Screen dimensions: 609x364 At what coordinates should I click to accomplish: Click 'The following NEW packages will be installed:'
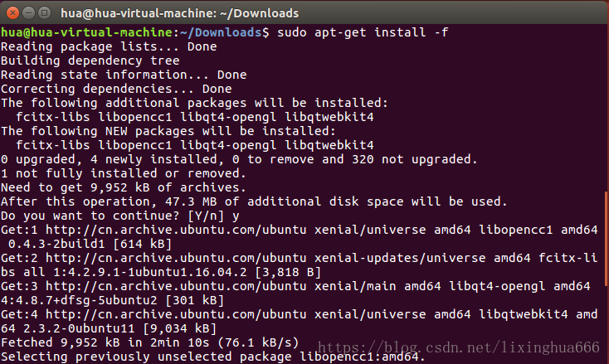tap(168, 131)
